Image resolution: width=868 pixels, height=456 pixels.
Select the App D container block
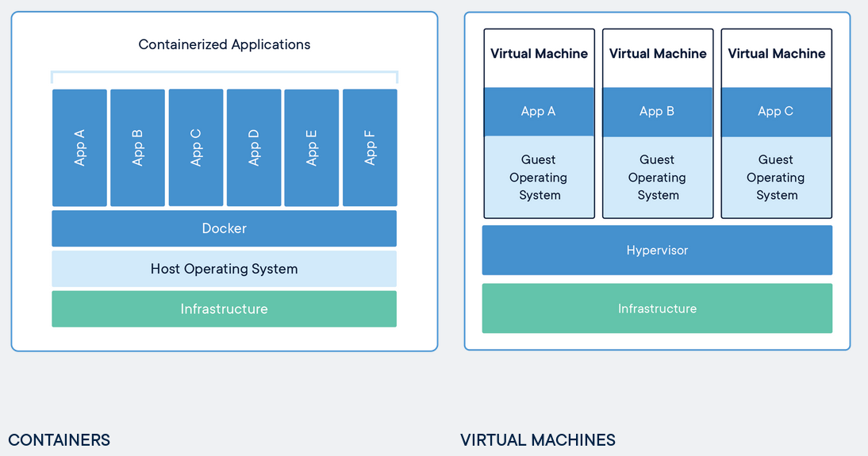pos(254,148)
